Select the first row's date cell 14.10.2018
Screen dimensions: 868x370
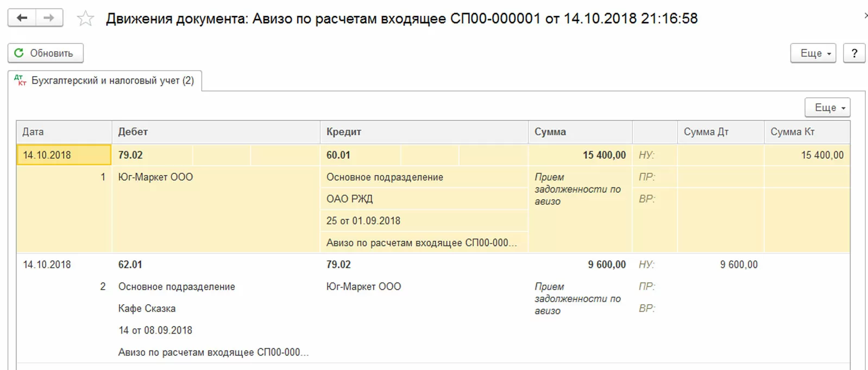(47, 155)
